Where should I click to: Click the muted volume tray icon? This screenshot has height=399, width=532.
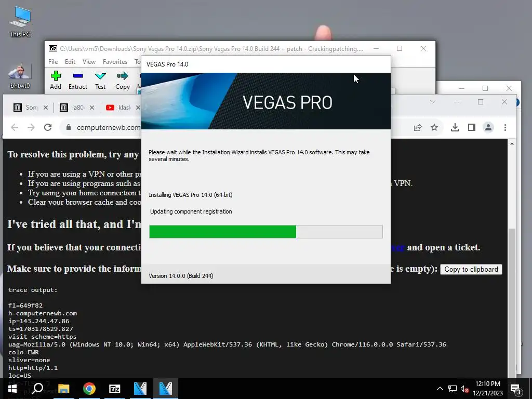click(x=464, y=389)
